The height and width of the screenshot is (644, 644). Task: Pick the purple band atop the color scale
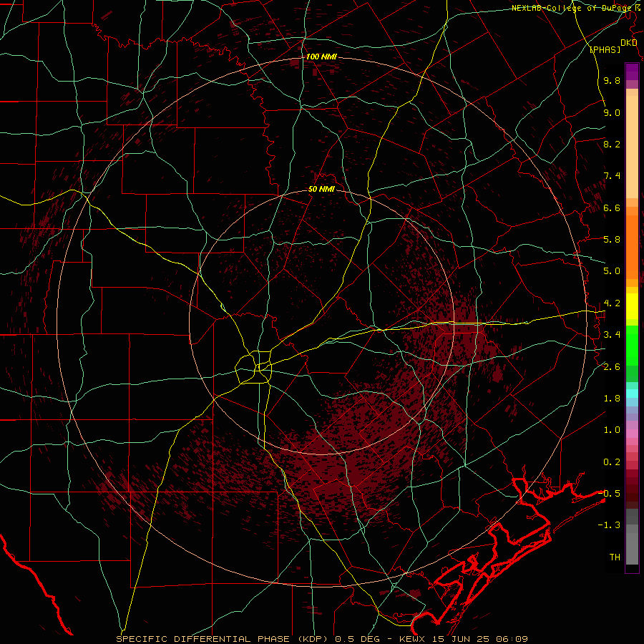click(632, 72)
